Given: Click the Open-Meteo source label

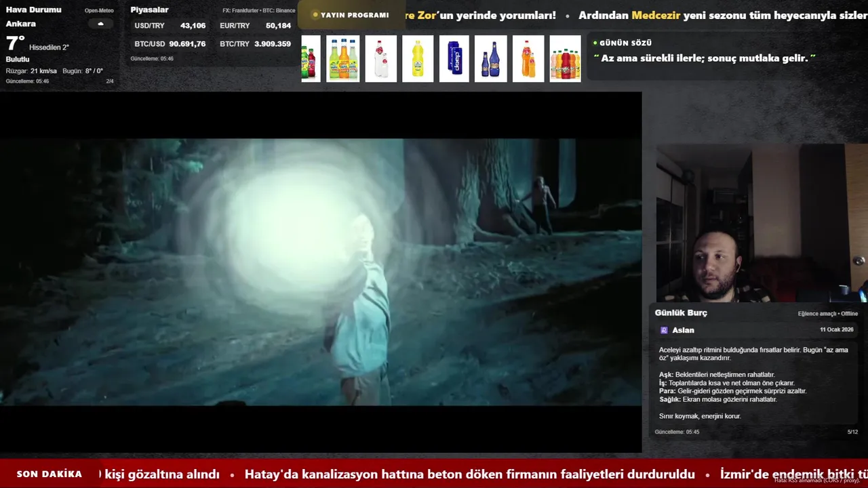Looking at the screenshot, I should (99, 11).
